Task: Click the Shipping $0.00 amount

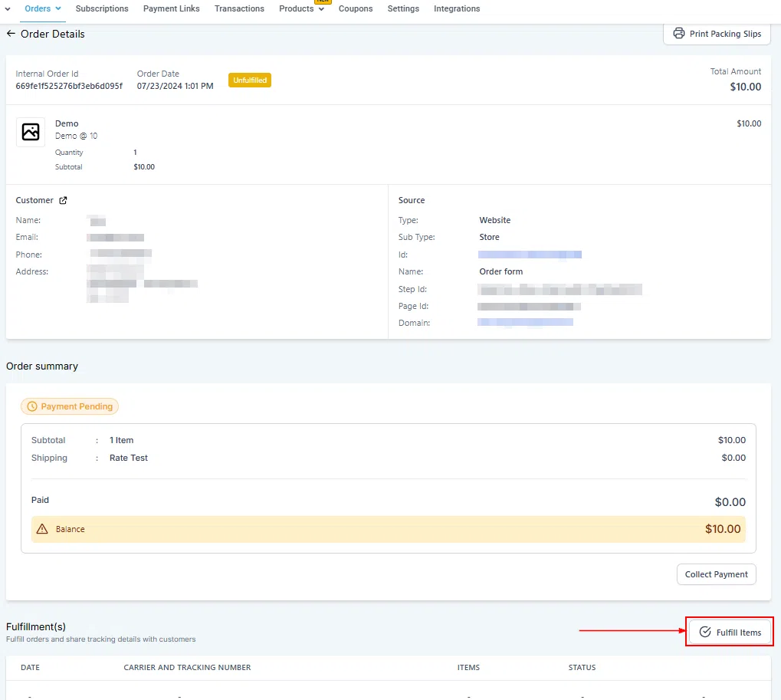Action: [733, 458]
